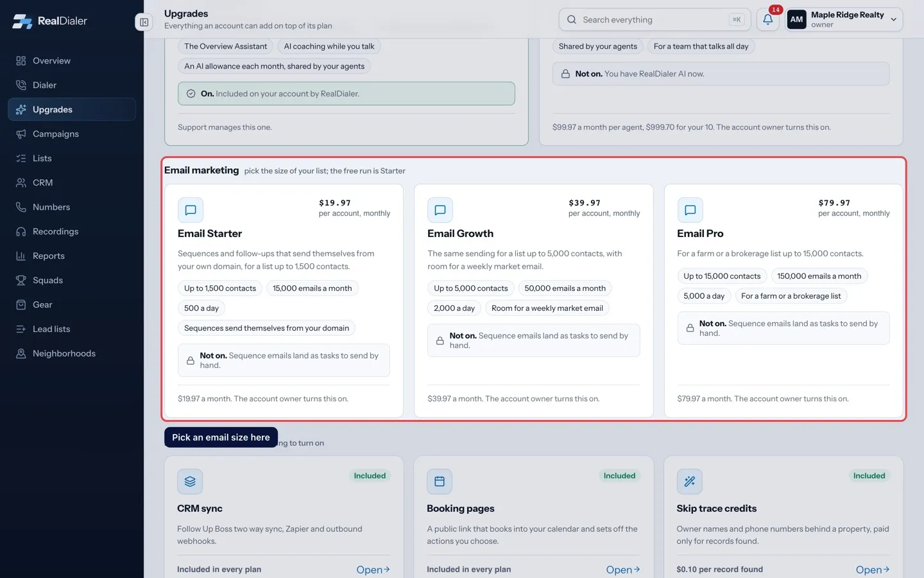The height and width of the screenshot is (578, 924).
Task: Navigate to CRM in the sidebar
Action: [72, 183]
